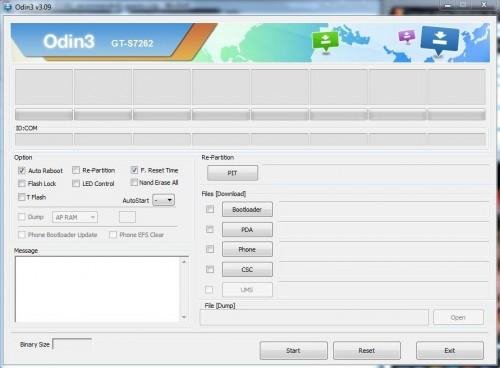Screen dimensions: 500x368
Task: Click the Reset button
Action: (x=367, y=350)
